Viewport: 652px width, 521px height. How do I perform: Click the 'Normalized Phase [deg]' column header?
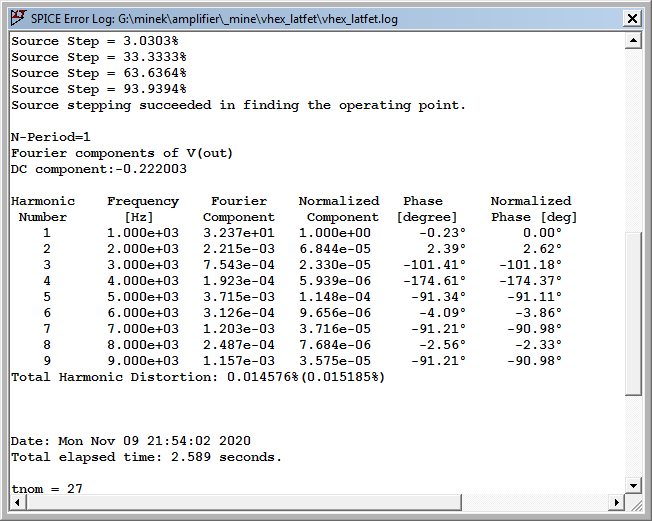click(x=533, y=209)
